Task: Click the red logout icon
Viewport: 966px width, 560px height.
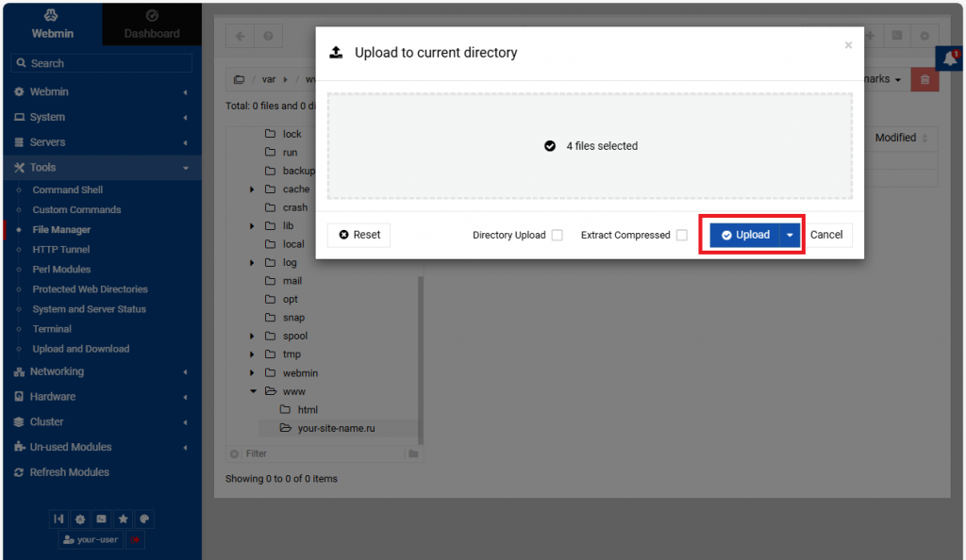Action: 136,540
